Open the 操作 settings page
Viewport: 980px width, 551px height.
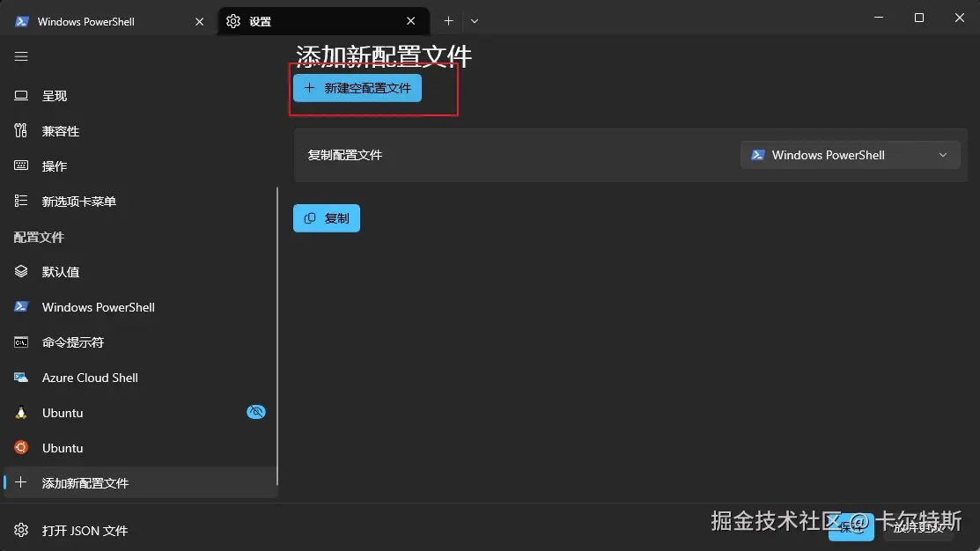point(55,165)
